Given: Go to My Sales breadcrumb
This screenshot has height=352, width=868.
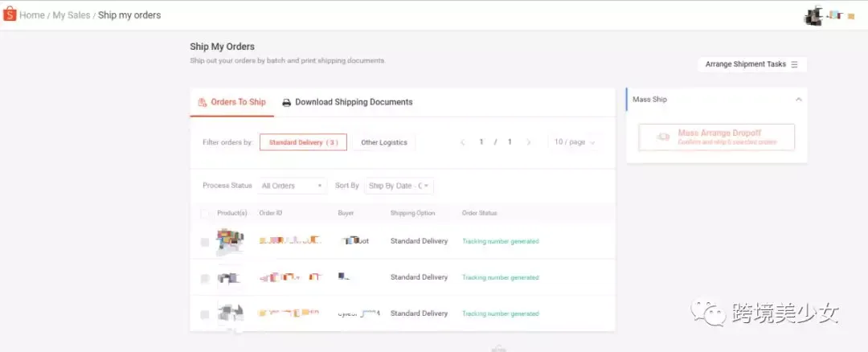Looking at the screenshot, I should (72, 15).
